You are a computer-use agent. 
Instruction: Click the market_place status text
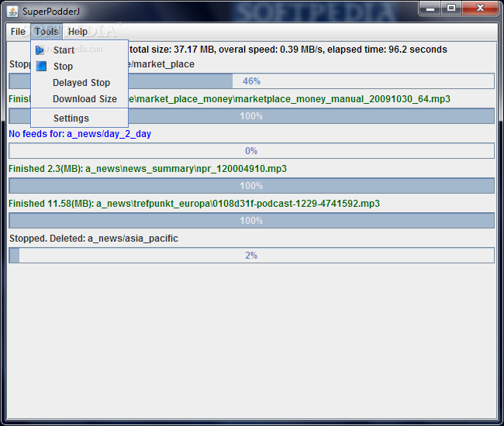click(162, 64)
